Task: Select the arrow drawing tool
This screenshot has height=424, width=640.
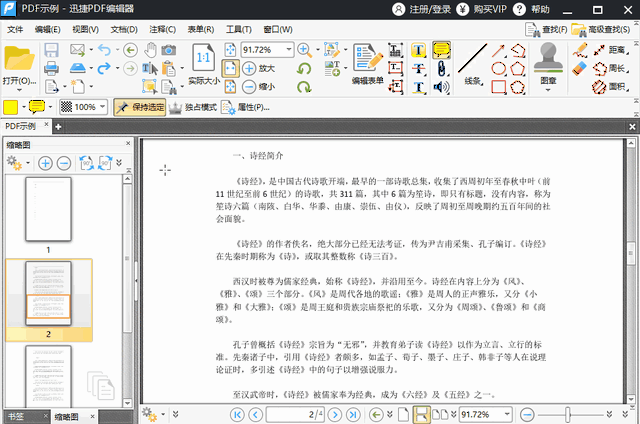Action: click(498, 50)
